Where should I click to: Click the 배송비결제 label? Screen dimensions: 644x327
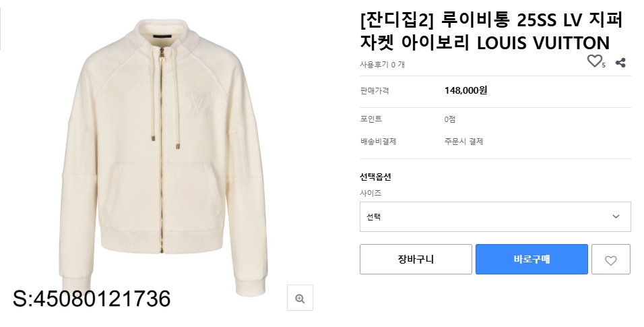[379, 142]
